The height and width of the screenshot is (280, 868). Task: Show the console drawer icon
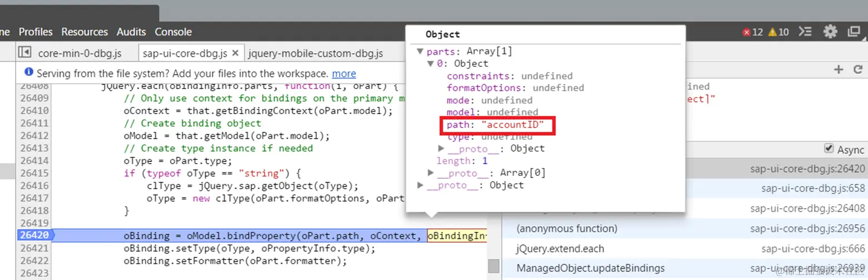805,32
